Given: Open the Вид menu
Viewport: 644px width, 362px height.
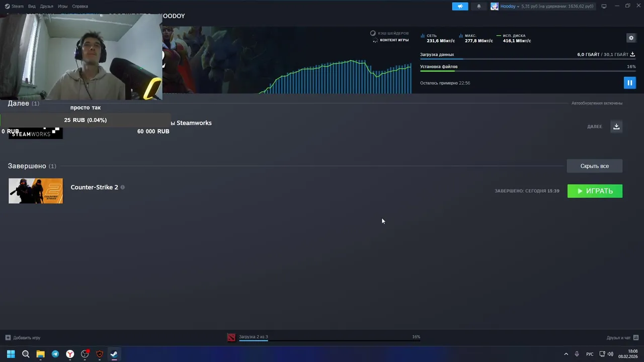Looking at the screenshot, I should click(x=32, y=6).
